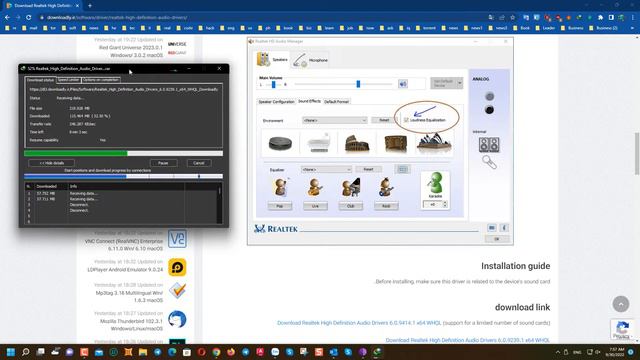Pause the Realtek driver download
This screenshot has width=640, height=360.
point(163,163)
